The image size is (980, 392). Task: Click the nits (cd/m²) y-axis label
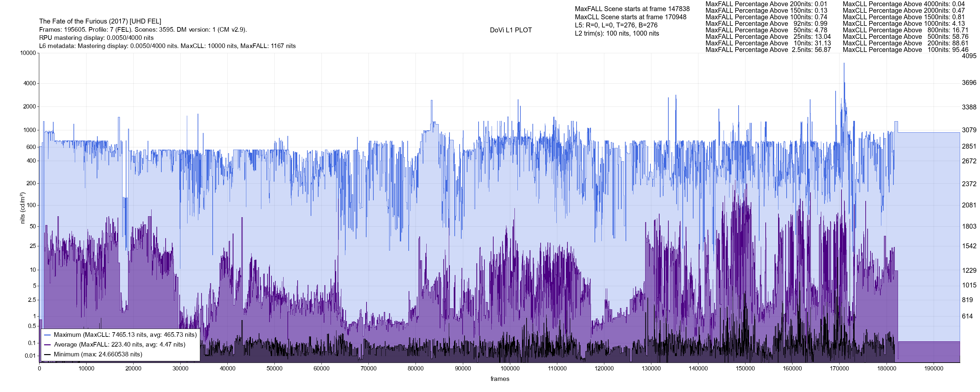[23, 208]
